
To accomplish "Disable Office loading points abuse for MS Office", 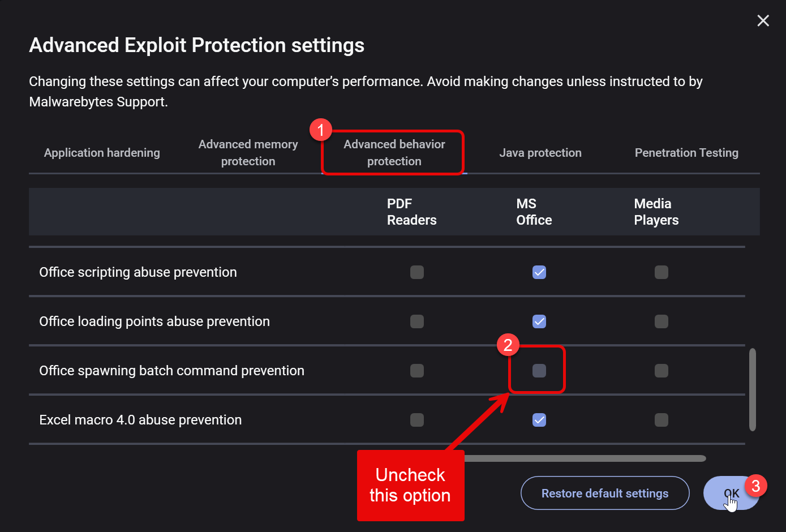I will 539,321.
